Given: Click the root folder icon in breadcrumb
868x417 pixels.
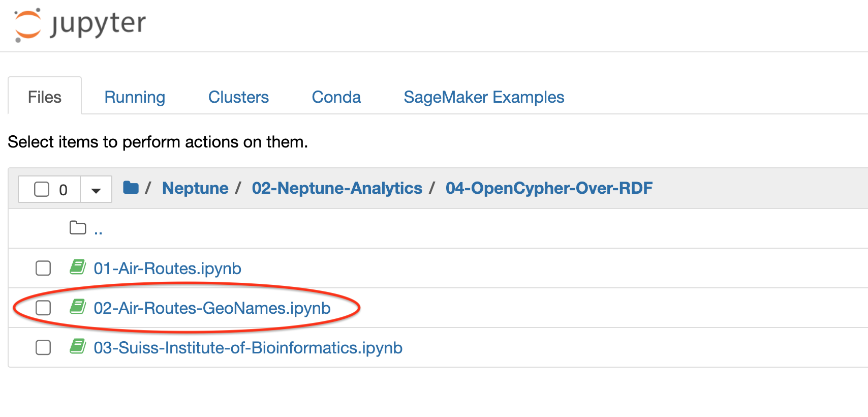Looking at the screenshot, I should coord(131,188).
